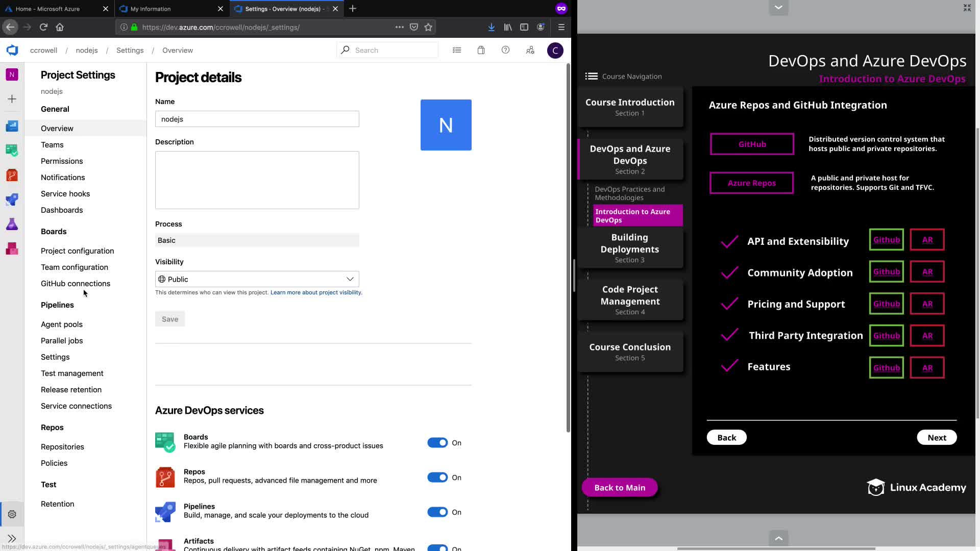Disable the Boards service toggle

[437, 443]
